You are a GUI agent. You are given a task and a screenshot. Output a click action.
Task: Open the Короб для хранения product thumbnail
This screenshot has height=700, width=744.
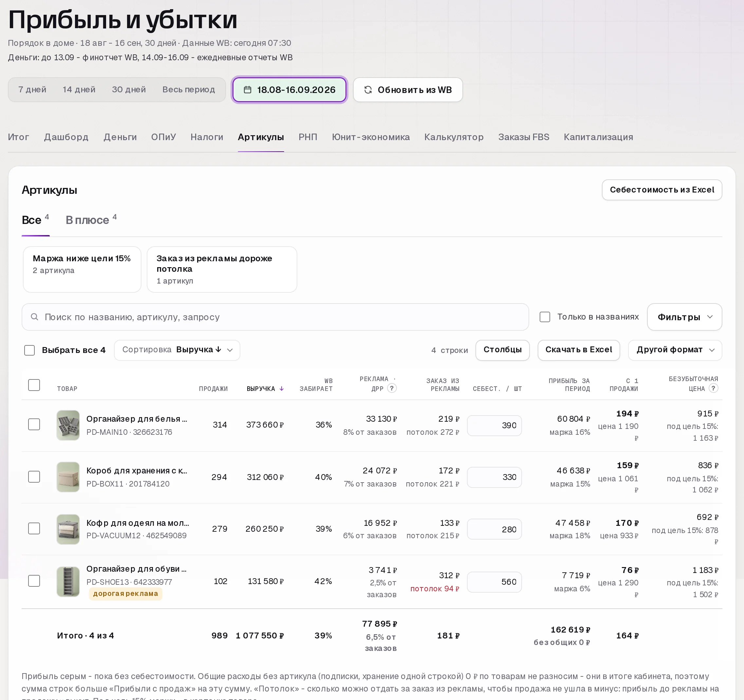pos(68,477)
